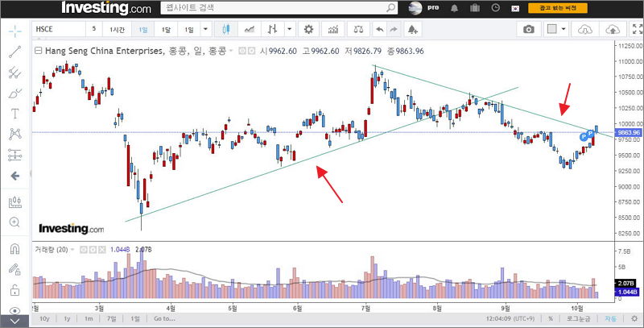The image size is (644, 328).
Task: Click the search magnifier icon
Action: click(x=391, y=8)
